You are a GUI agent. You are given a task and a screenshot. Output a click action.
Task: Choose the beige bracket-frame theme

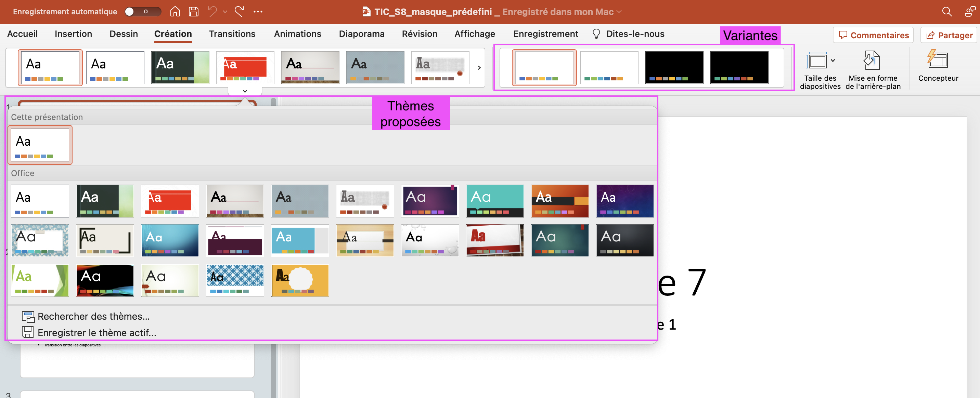[105, 241]
